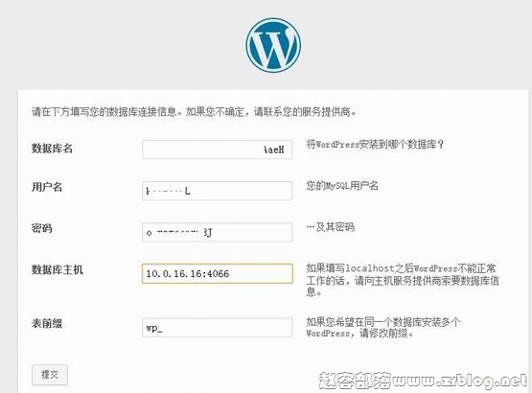This screenshot has height=393, width=532.
Task: Click the 及其密码 hint text
Action: pos(331,227)
